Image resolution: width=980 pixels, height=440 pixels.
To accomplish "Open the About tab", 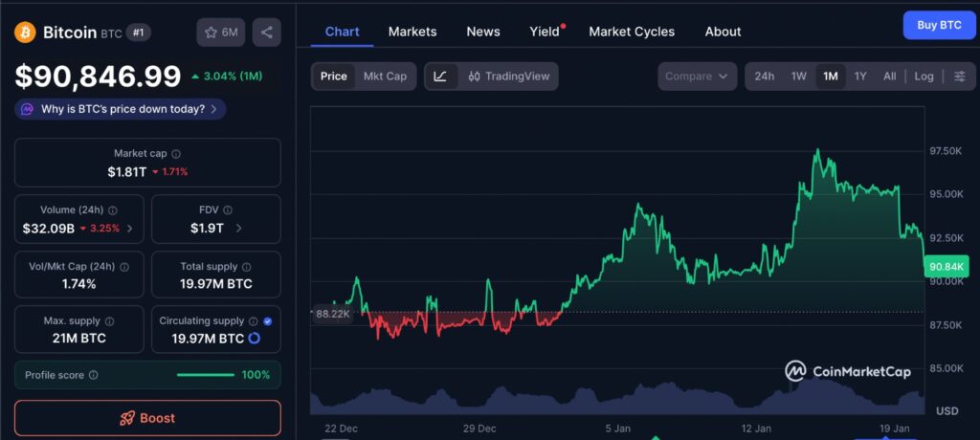I will (724, 32).
